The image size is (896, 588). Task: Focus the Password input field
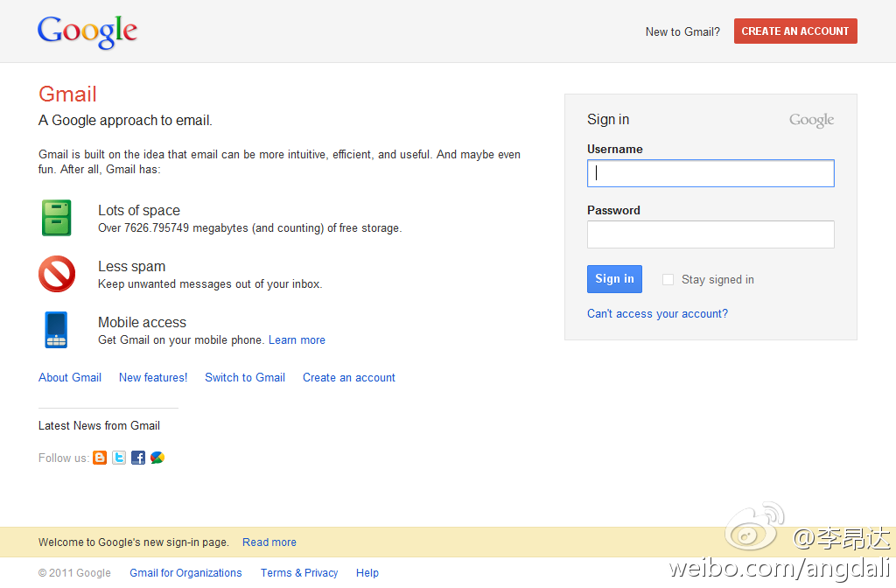point(710,234)
